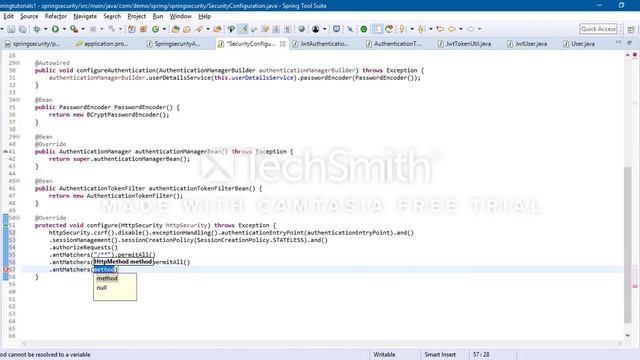The height and width of the screenshot is (360, 640).
Task: Open the Run button dropdown arrow
Action: 64,29
